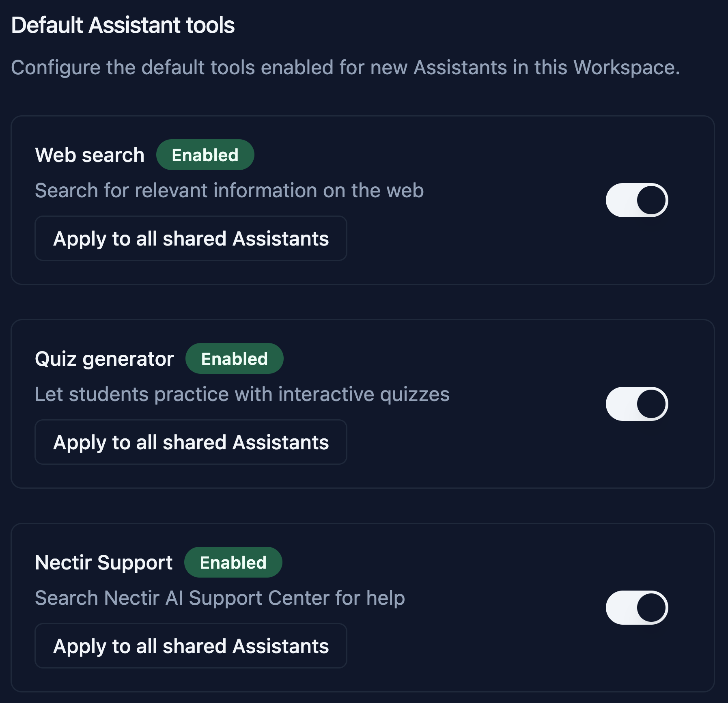Click the Default Assistant tools heading

click(x=123, y=25)
